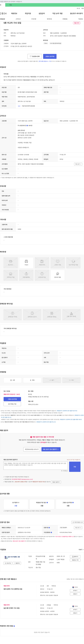Viewport: 84px width, 644px height.
Task: Click 주 소정근로시간 info icon
Action: 27,125
